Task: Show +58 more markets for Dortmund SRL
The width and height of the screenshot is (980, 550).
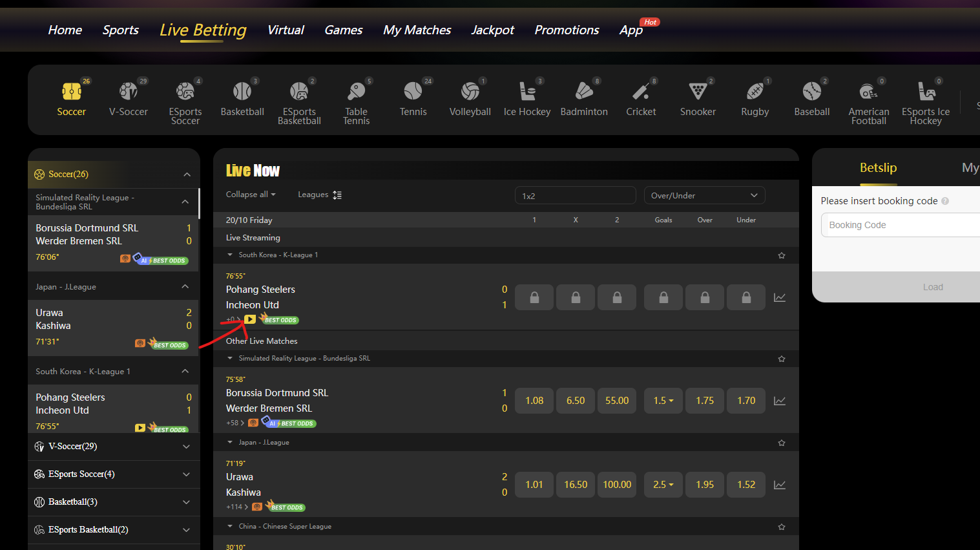Action: [235, 423]
